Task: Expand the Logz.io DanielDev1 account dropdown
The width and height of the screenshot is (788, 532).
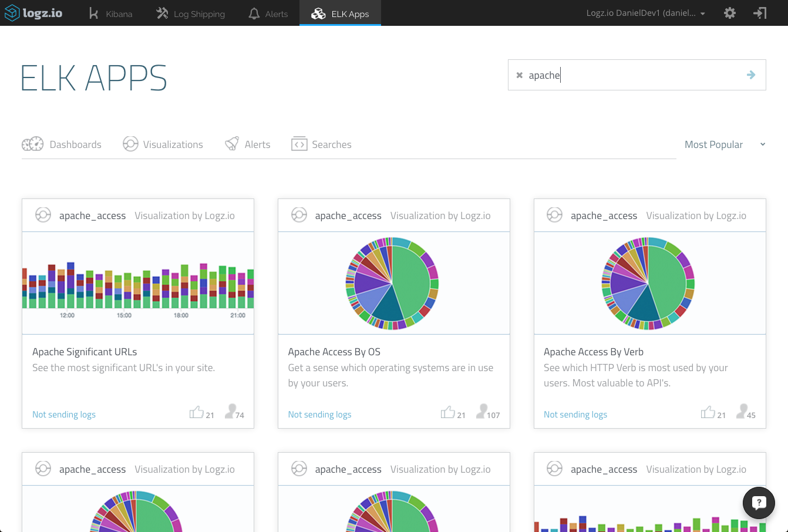Action: point(646,13)
